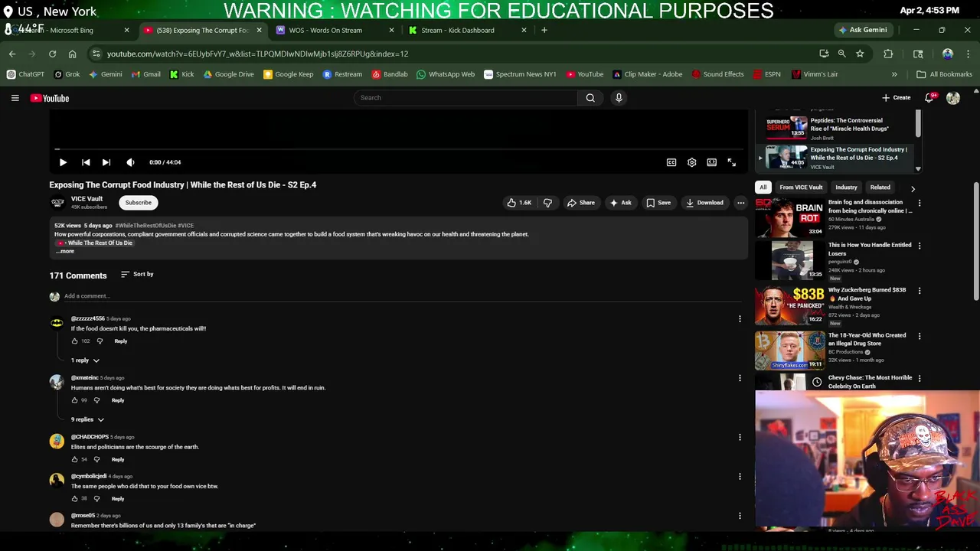
Task: Subscribe to VICE Vault channel
Action: [139, 203]
